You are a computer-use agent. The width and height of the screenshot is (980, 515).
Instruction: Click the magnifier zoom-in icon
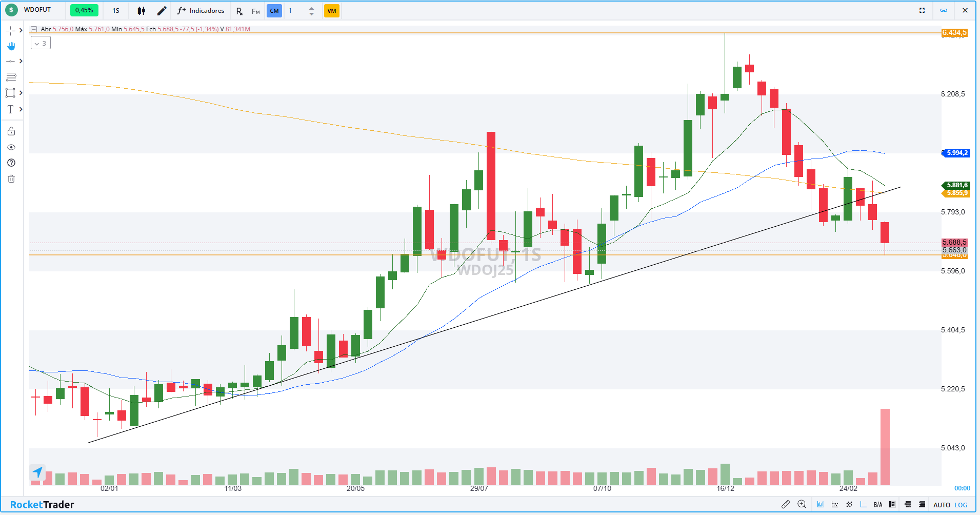pos(802,505)
